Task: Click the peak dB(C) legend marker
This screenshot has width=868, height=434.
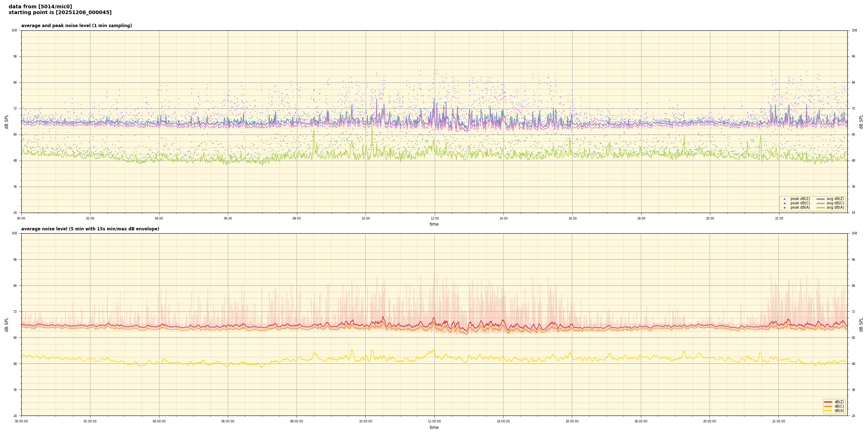Action: (784, 203)
